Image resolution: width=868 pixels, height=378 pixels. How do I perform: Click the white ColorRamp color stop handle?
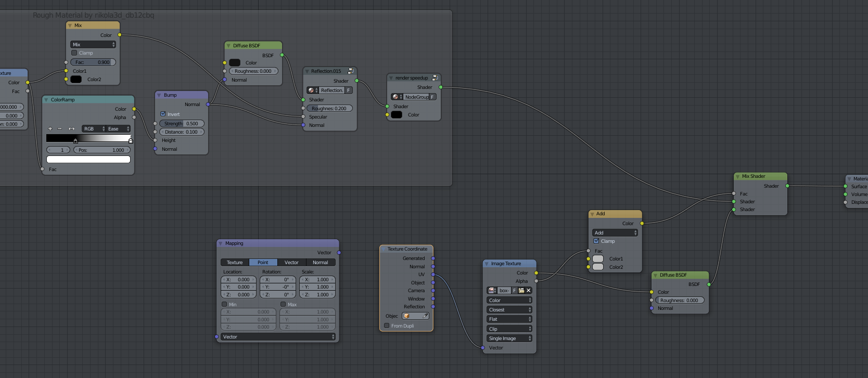click(x=131, y=140)
